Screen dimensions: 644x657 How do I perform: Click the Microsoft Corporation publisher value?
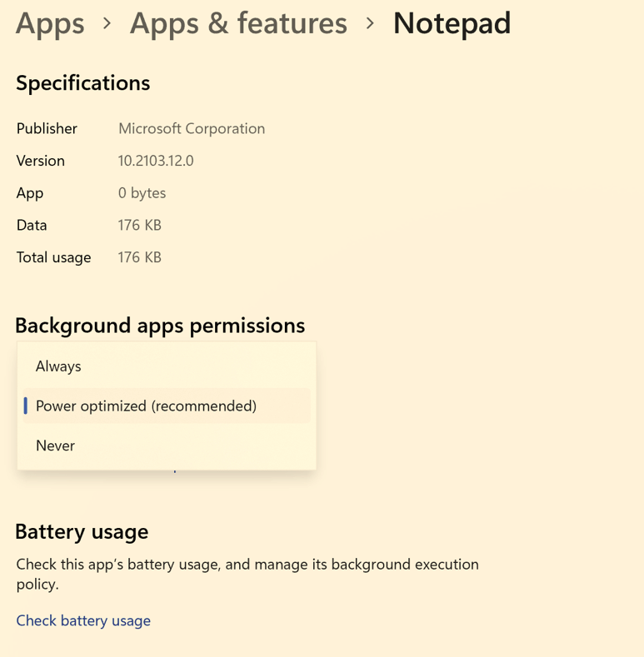192,128
